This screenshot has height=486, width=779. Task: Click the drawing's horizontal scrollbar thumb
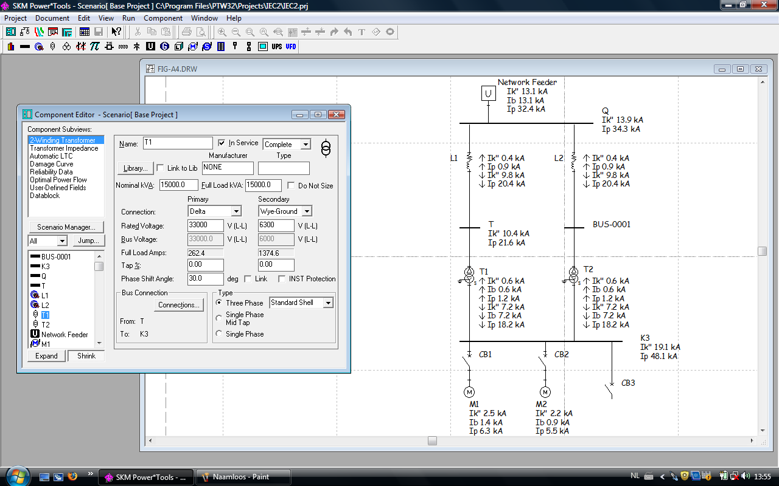[432, 441]
